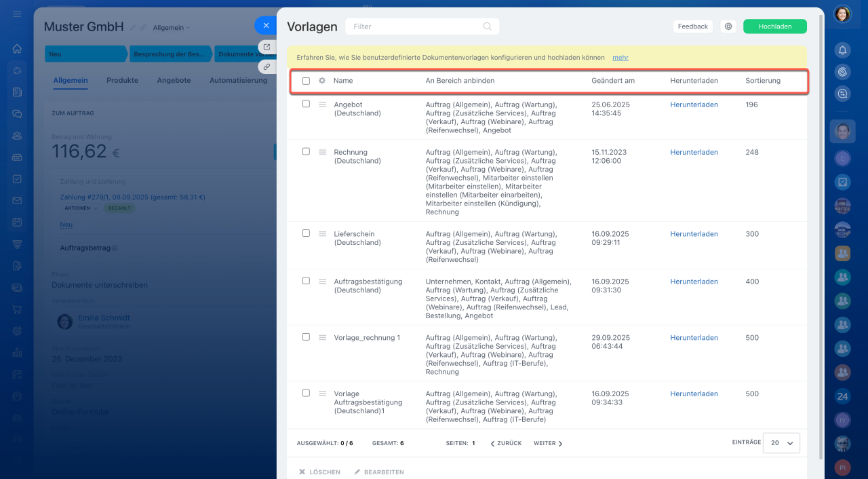The width and height of the screenshot is (868, 479).
Task: Copy link via the chain icon tab
Action: [x=267, y=67]
